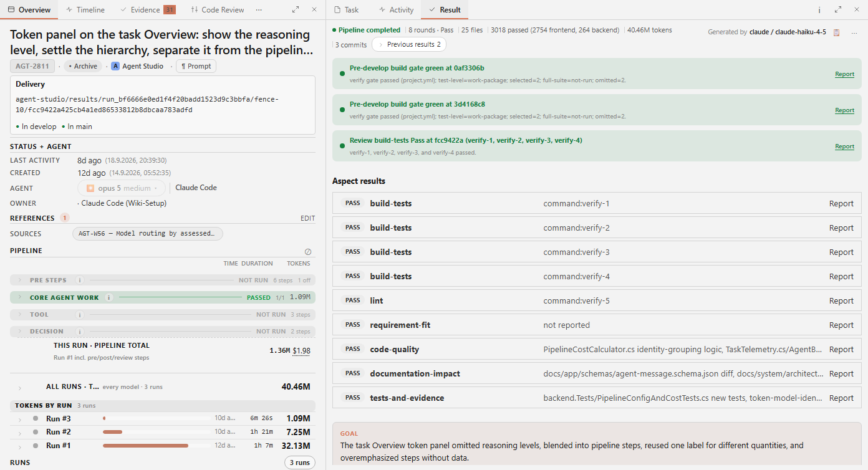This screenshot has width=868, height=470.
Task: Expand the left Overview panel to fullscreen
Action: point(296,10)
